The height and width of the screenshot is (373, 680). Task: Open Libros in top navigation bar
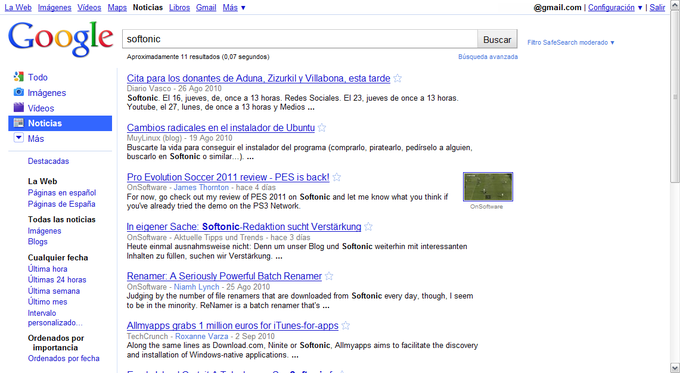pyautogui.click(x=180, y=7)
